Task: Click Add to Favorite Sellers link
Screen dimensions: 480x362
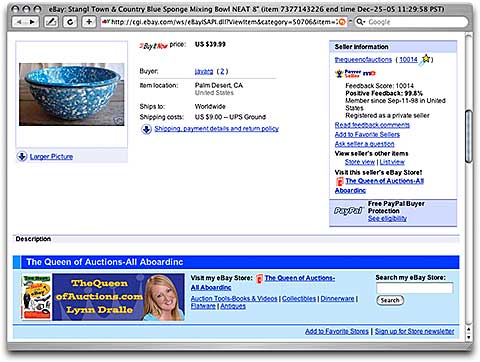Action: [367, 134]
